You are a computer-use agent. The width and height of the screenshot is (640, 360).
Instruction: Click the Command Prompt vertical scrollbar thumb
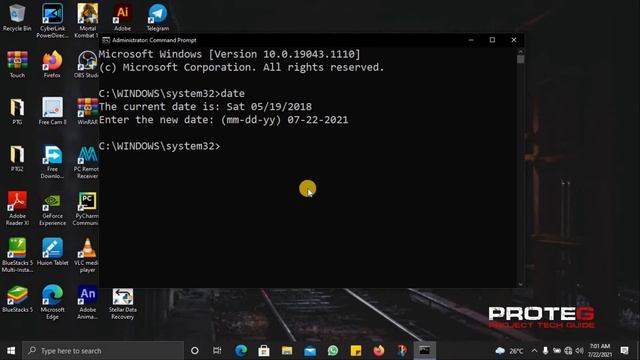tap(520, 59)
